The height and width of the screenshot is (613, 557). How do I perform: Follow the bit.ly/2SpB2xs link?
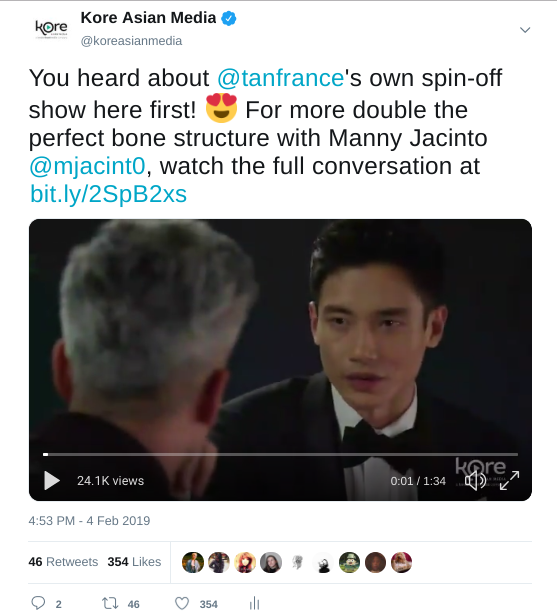pos(108,194)
